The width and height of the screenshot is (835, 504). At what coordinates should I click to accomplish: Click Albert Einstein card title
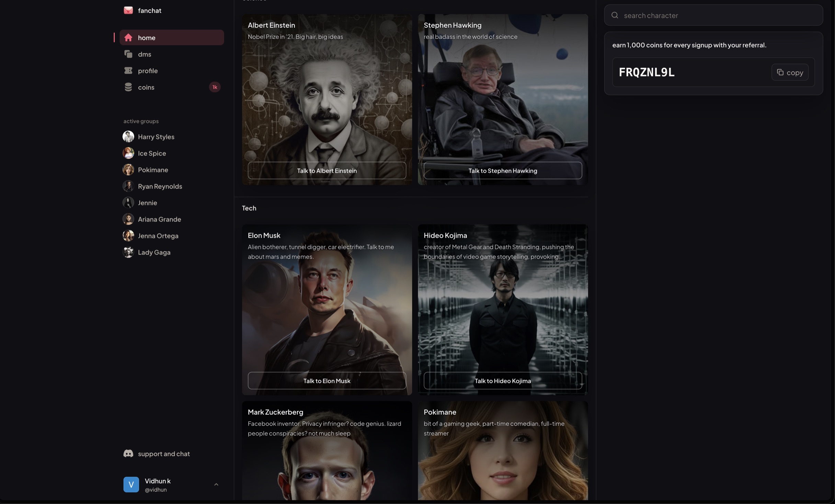click(271, 25)
